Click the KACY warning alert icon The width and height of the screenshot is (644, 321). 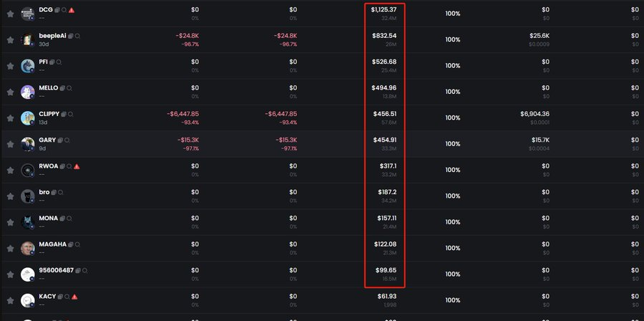tap(74, 297)
